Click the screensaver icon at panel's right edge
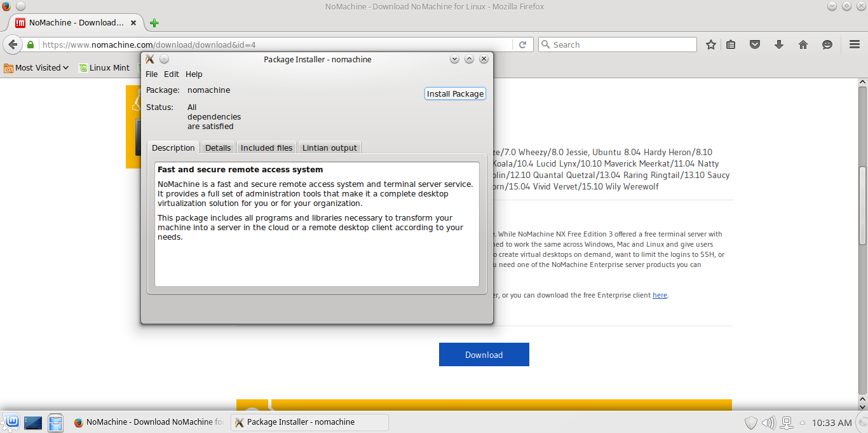868x433 pixels. coord(862,422)
